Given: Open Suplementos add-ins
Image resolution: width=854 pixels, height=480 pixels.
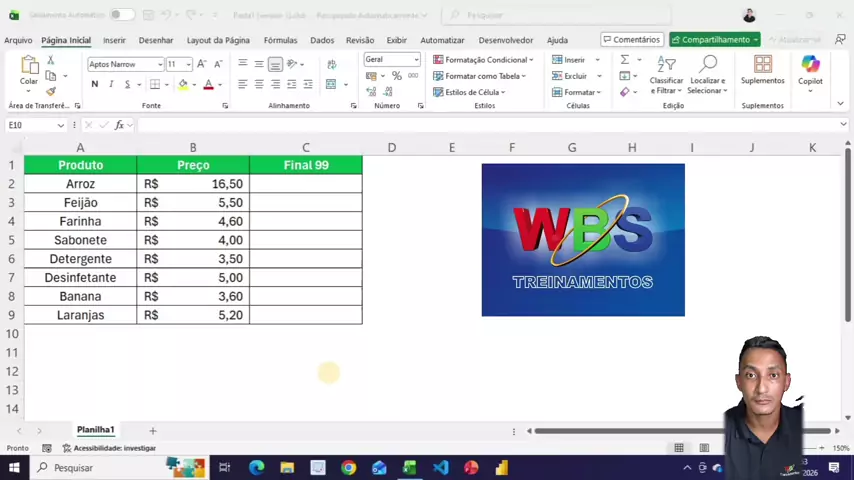Looking at the screenshot, I should coord(762,70).
